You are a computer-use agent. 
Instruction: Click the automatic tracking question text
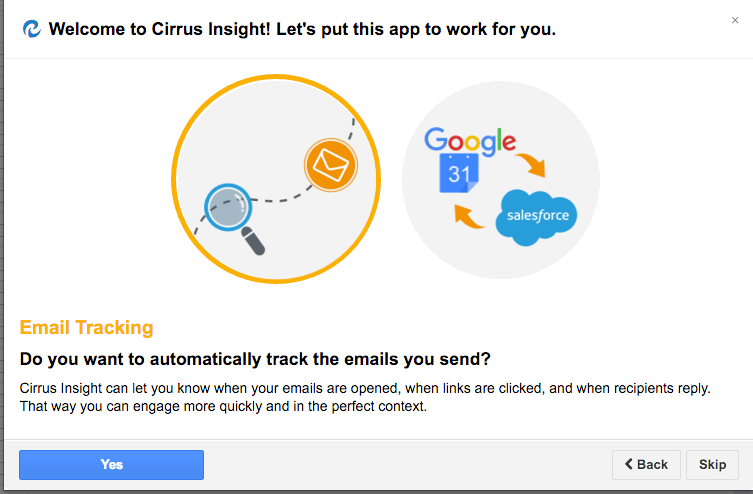coord(255,359)
